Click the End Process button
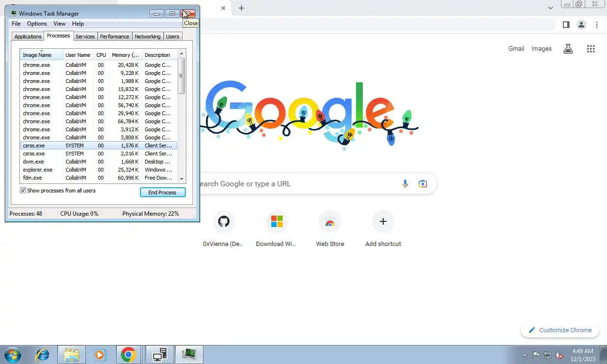 pos(163,192)
